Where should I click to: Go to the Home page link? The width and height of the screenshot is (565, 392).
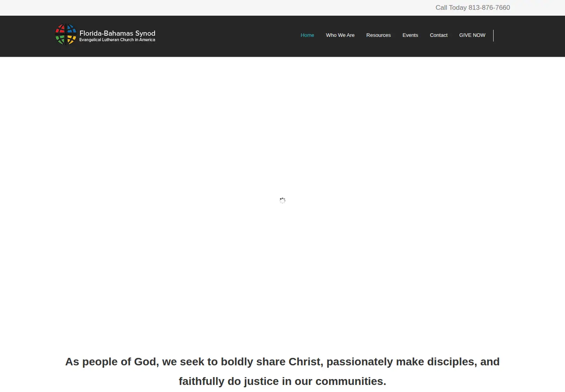point(307,35)
